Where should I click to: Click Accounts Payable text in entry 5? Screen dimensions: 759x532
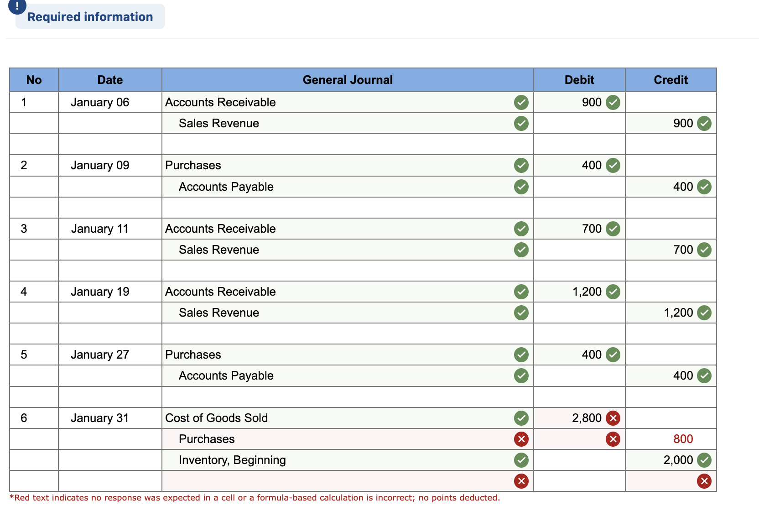pyautogui.click(x=226, y=376)
